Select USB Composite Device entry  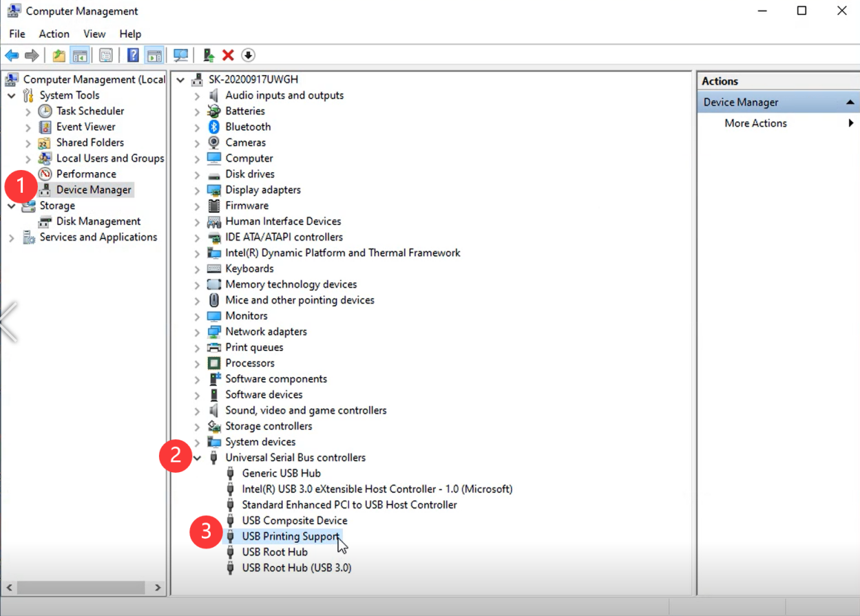click(x=295, y=521)
